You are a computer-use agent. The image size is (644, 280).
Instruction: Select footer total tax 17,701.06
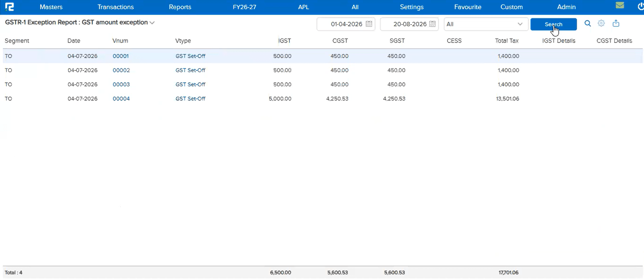tap(509, 273)
